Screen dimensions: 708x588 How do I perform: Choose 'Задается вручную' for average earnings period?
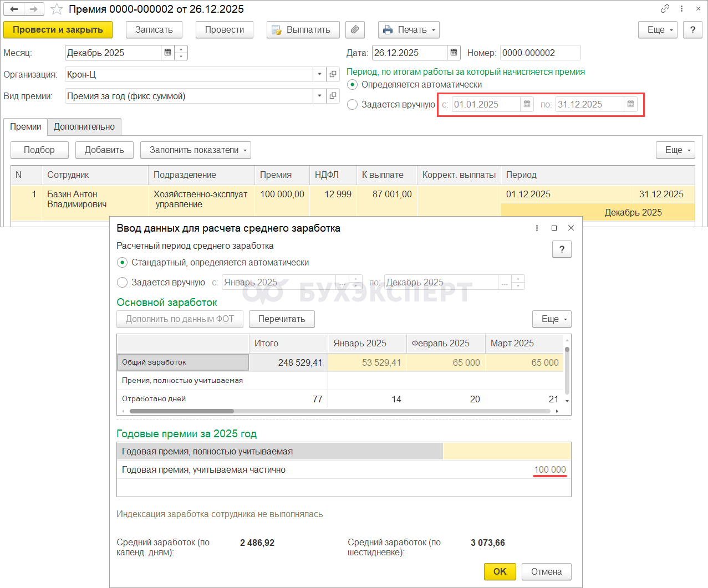click(123, 283)
